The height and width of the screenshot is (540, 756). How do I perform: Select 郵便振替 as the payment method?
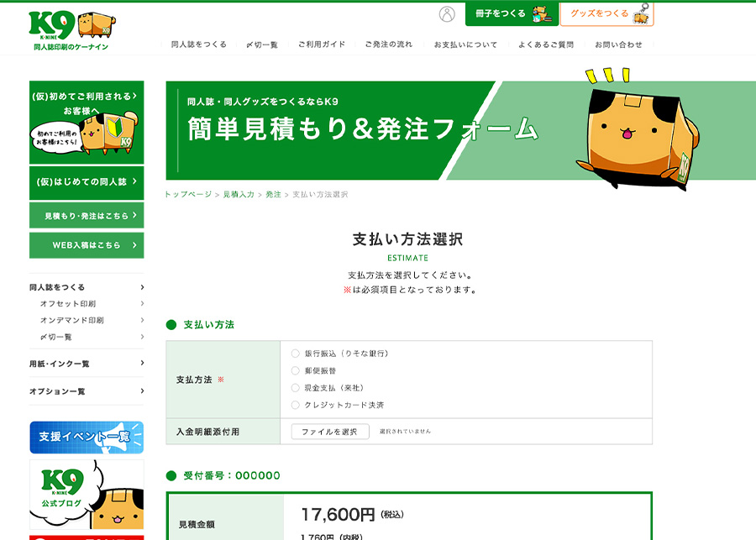point(295,369)
